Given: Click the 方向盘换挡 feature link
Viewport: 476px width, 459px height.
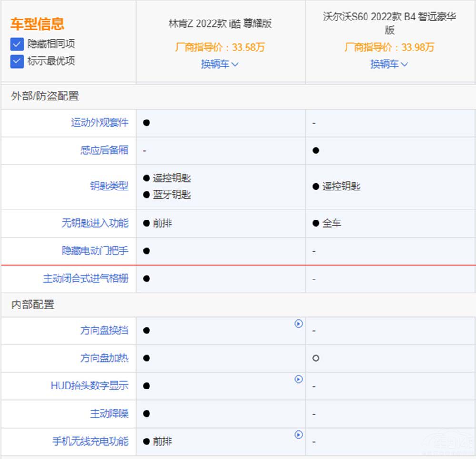Looking at the screenshot, I should [x=104, y=330].
